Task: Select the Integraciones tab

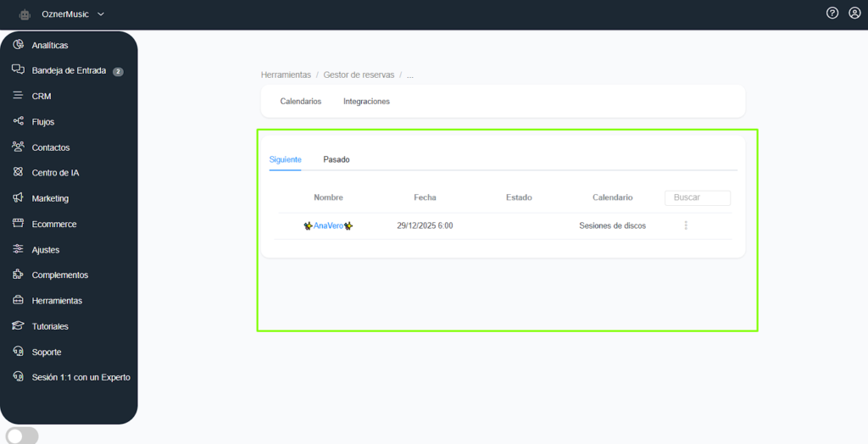Action: 366,101
